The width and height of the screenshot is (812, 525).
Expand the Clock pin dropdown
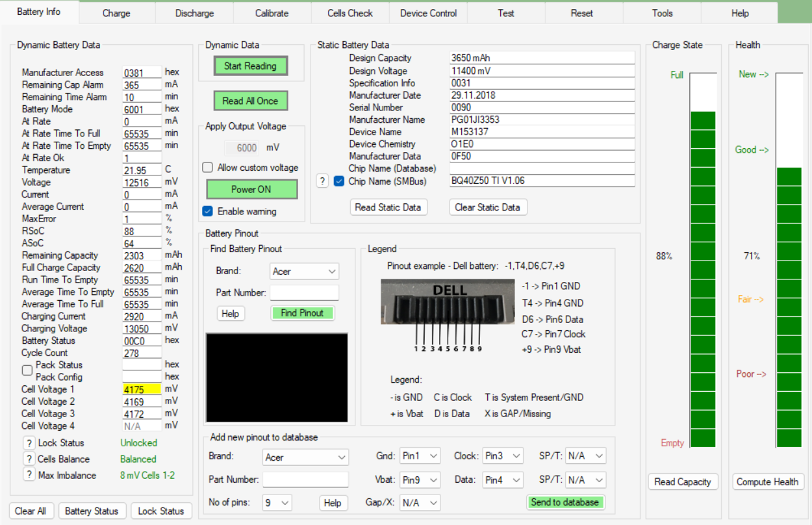click(503, 456)
